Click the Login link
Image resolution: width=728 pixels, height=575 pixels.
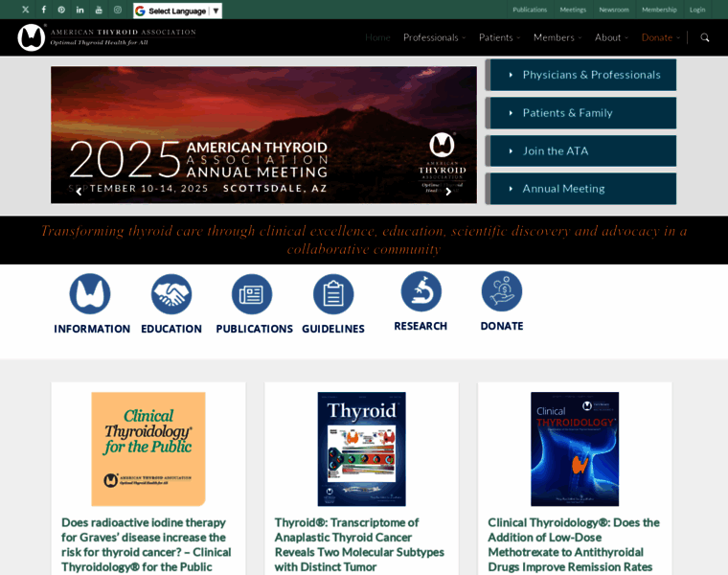pos(697,10)
